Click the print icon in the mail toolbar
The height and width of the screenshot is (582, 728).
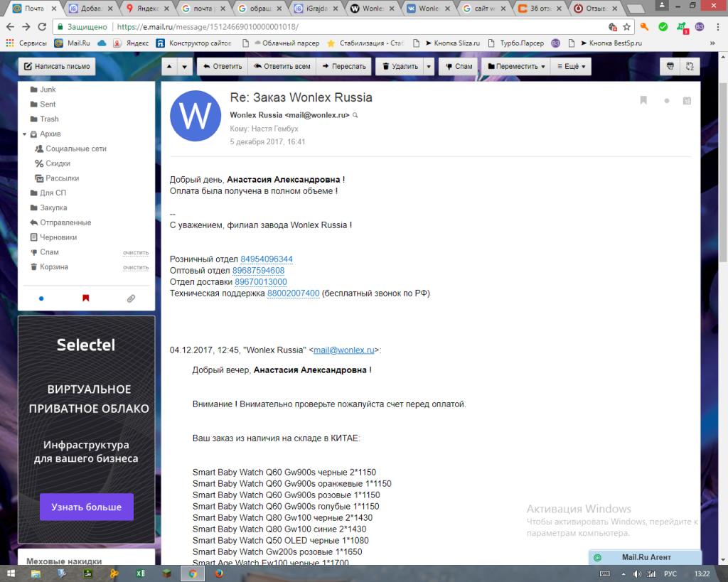(670, 66)
